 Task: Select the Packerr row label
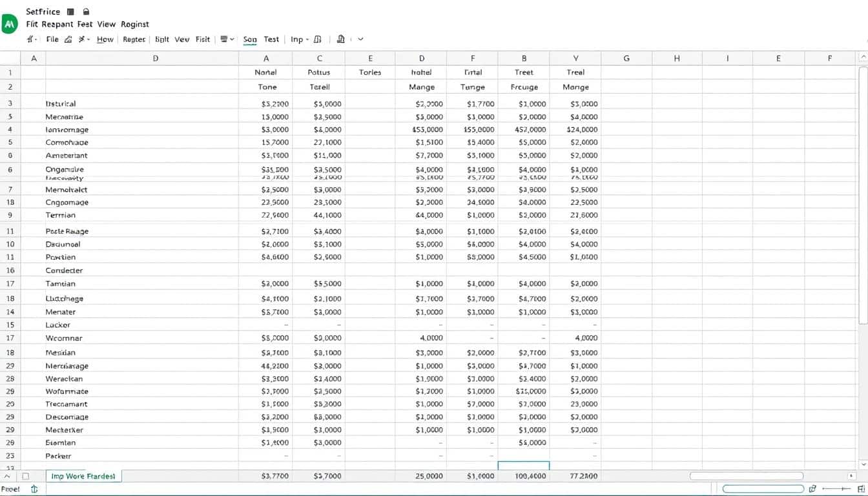(x=58, y=456)
